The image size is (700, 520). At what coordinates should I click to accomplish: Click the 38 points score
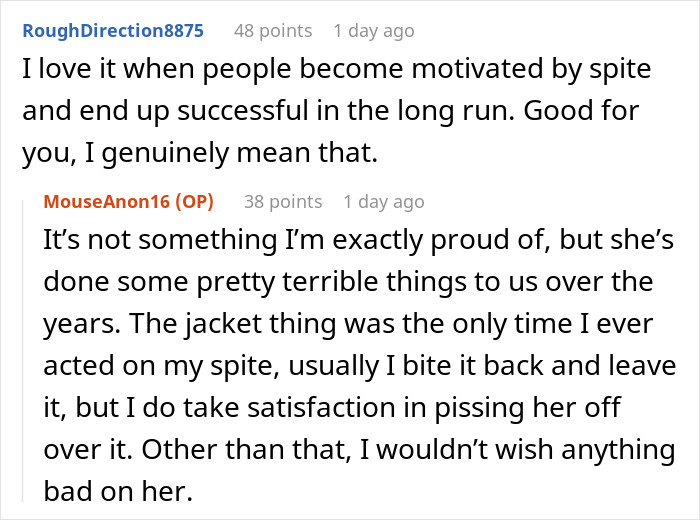[x=283, y=202]
